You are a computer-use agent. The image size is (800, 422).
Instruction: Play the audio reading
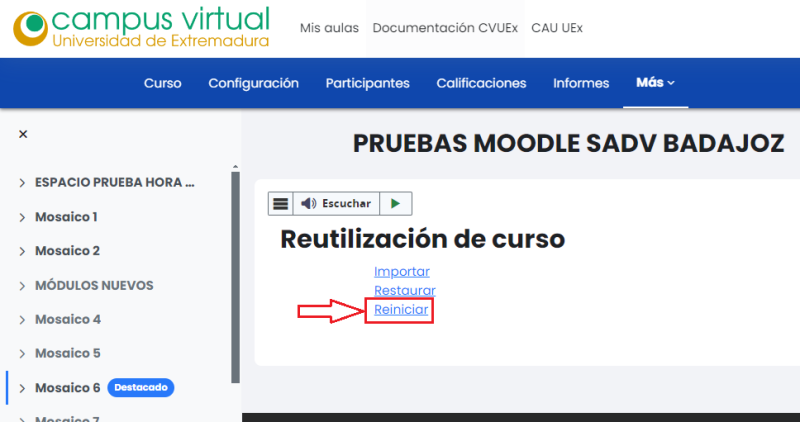pyautogui.click(x=395, y=204)
